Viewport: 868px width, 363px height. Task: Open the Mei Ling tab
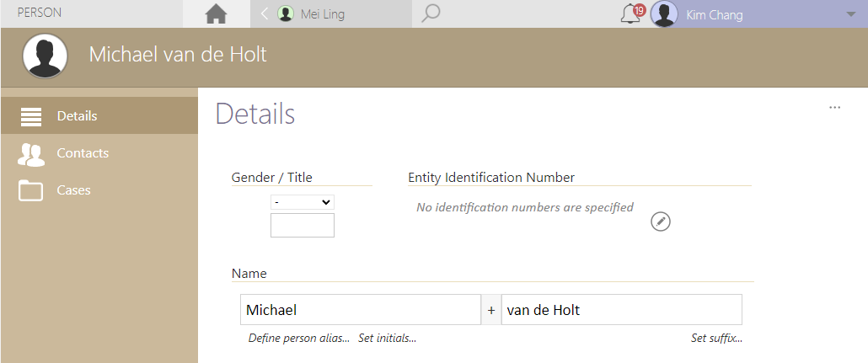pyautogui.click(x=323, y=14)
